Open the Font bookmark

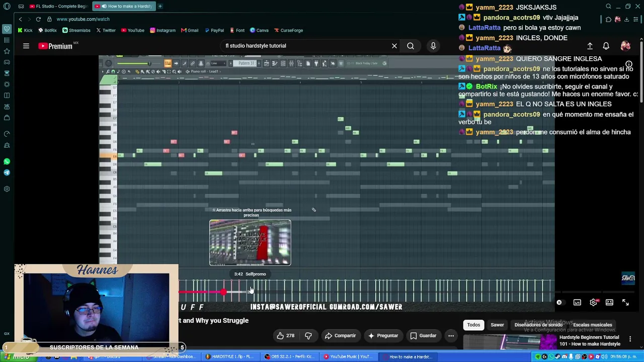coord(236,31)
